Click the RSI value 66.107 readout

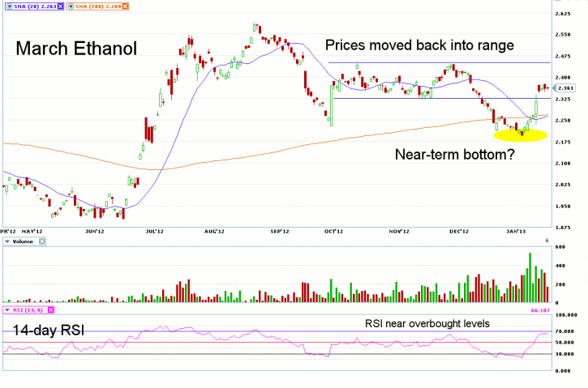click(x=564, y=309)
